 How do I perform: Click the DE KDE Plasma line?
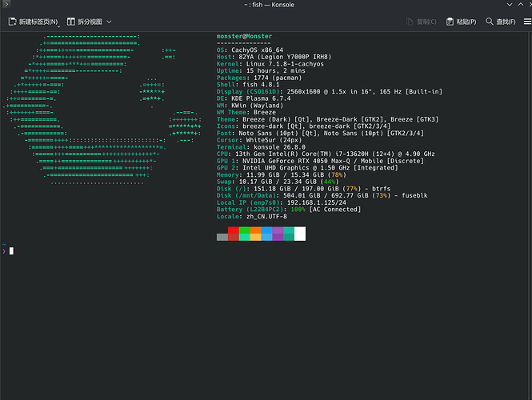[x=254, y=98]
